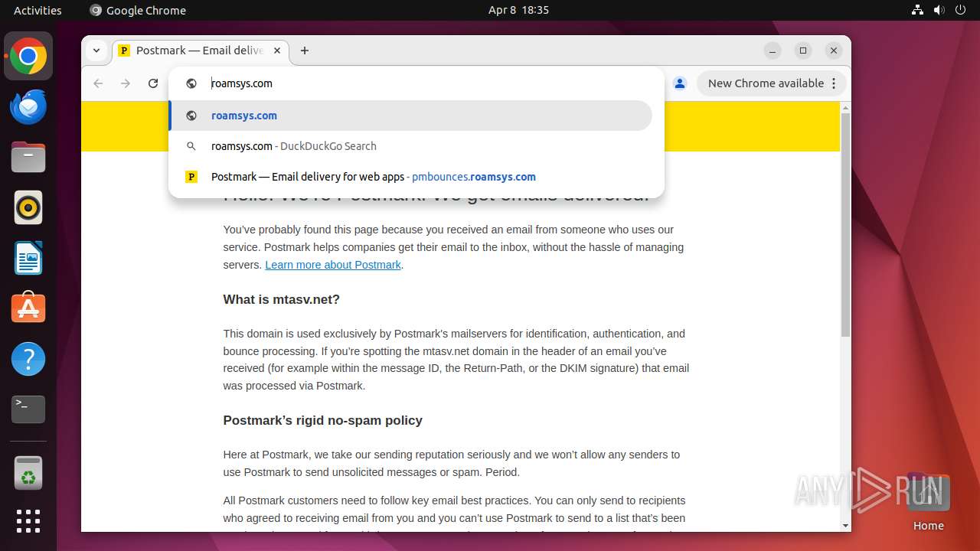This screenshot has width=980, height=551.
Task: Open the power icon in system tray
Action: click(960, 10)
